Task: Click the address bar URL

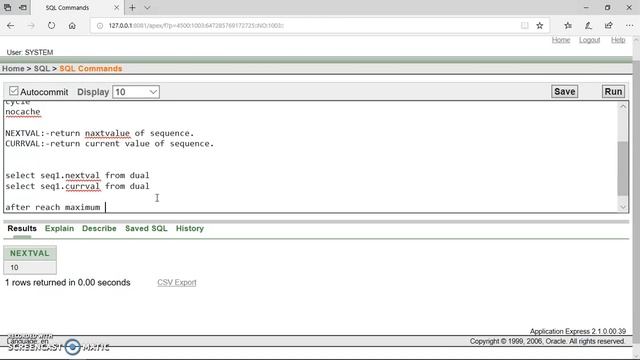Action: [x=196, y=26]
